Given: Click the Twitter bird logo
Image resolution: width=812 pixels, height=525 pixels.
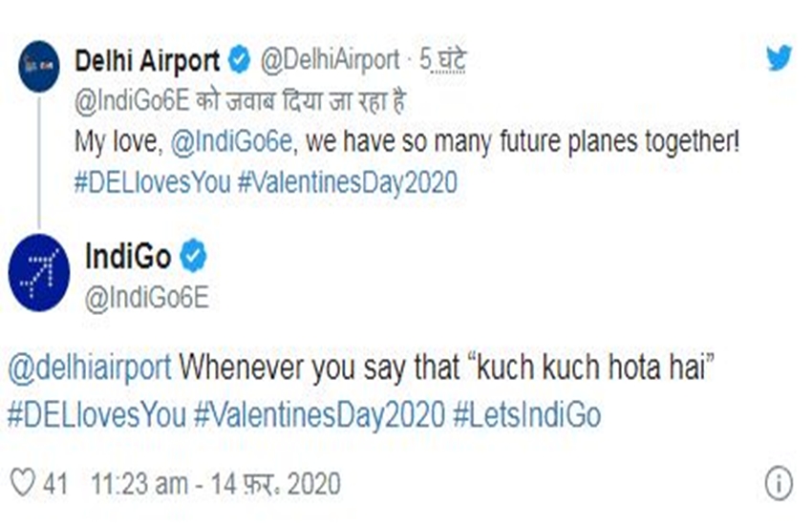Looking at the screenshot, I should (779, 57).
